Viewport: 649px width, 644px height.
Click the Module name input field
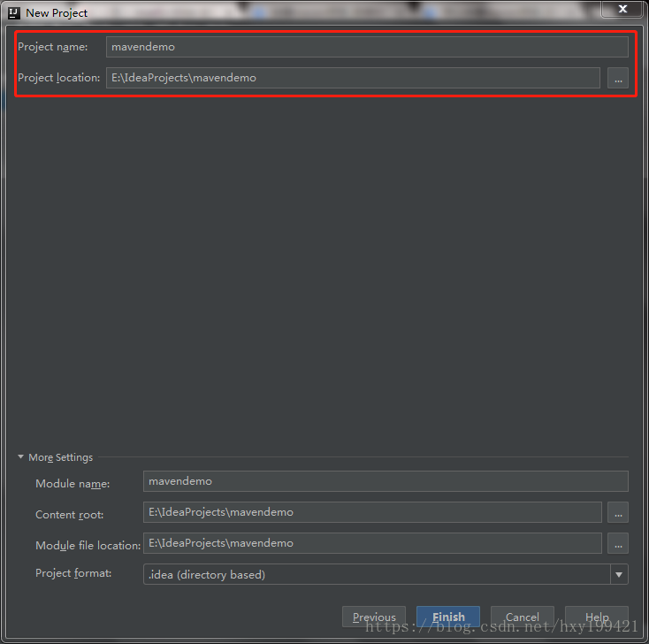click(386, 481)
